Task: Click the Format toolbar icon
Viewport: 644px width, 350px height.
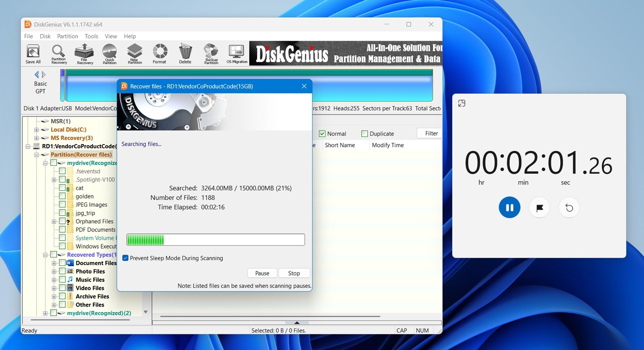Action: click(160, 54)
